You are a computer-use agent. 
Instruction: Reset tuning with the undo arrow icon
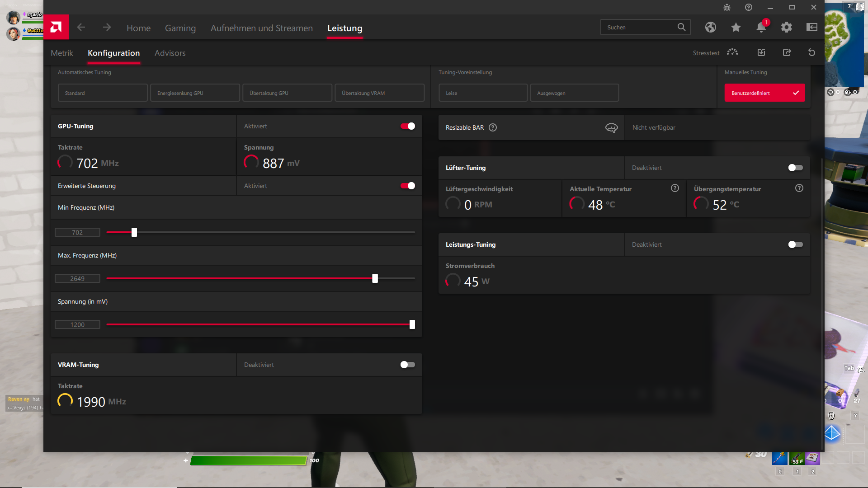pyautogui.click(x=811, y=52)
